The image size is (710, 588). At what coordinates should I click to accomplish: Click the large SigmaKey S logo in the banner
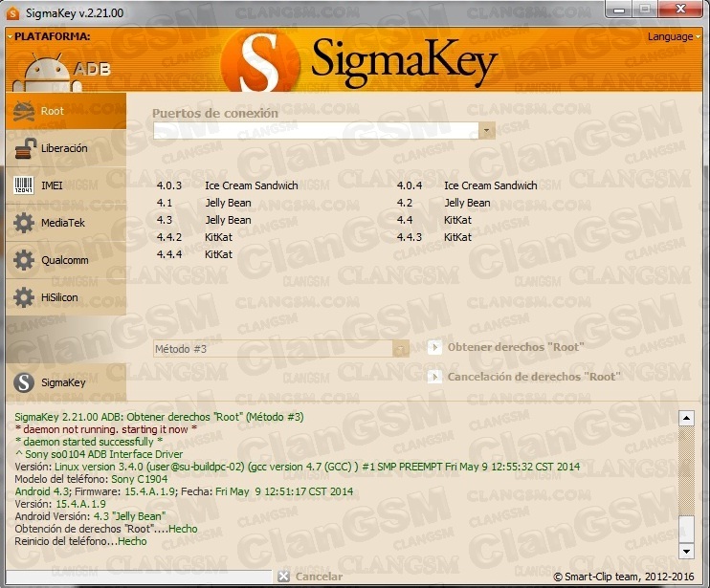pos(260,62)
